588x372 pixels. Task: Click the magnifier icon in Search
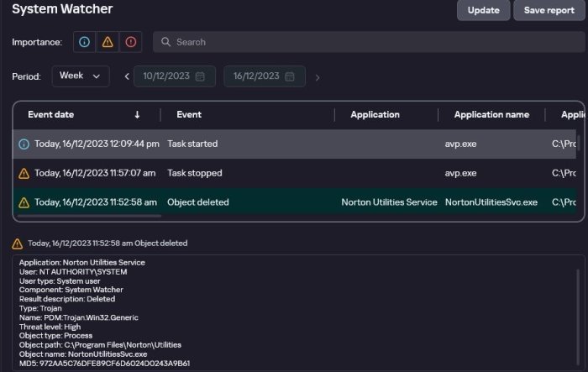click(165, 42)
